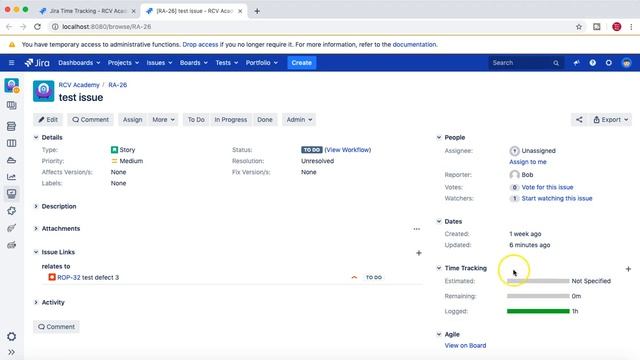Viewport: 640px width, 360px height.
Task: Open the board icon in sidebar
Action: click(x=11, y=105)
